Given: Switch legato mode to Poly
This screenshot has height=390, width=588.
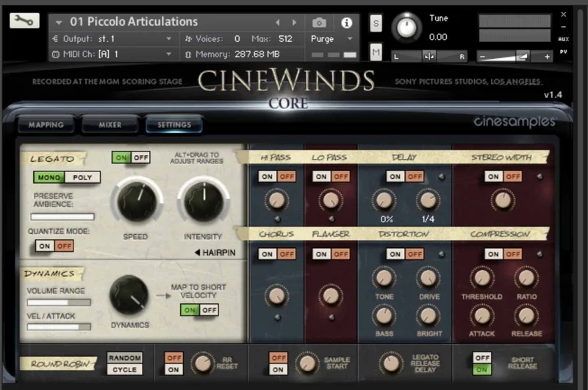Looking at the screenshot, I should pos(82,177).
